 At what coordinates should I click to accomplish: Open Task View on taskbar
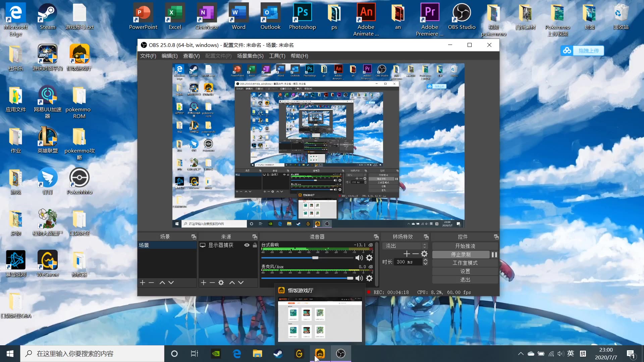point(194,353)
